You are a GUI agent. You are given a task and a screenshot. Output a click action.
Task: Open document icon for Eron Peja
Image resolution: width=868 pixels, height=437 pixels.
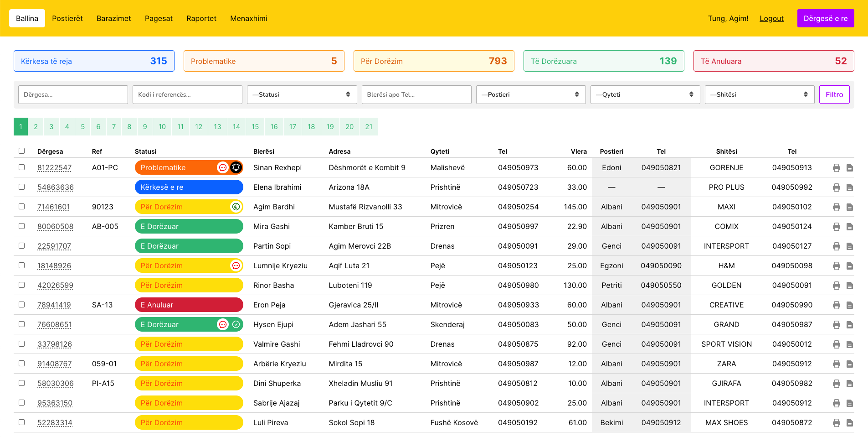tap(850, 305)
